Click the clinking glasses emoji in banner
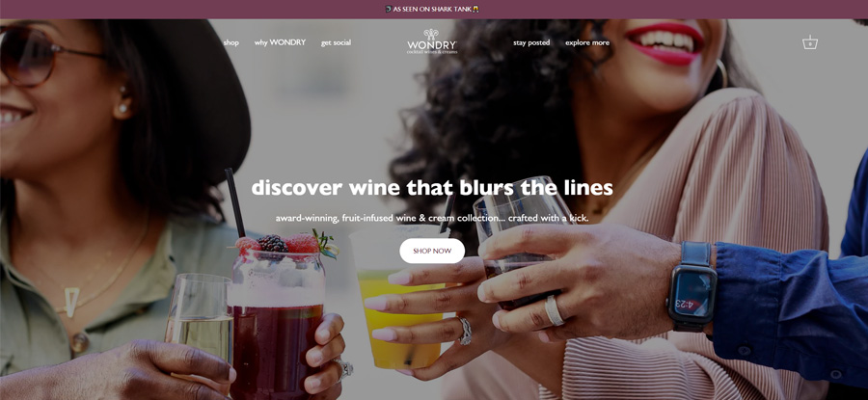868x400 pixels. coord(475,10)
